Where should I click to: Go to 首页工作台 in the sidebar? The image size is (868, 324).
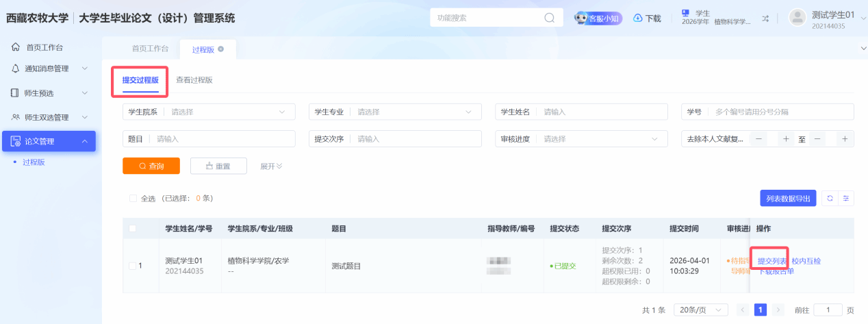click(44, 47)
